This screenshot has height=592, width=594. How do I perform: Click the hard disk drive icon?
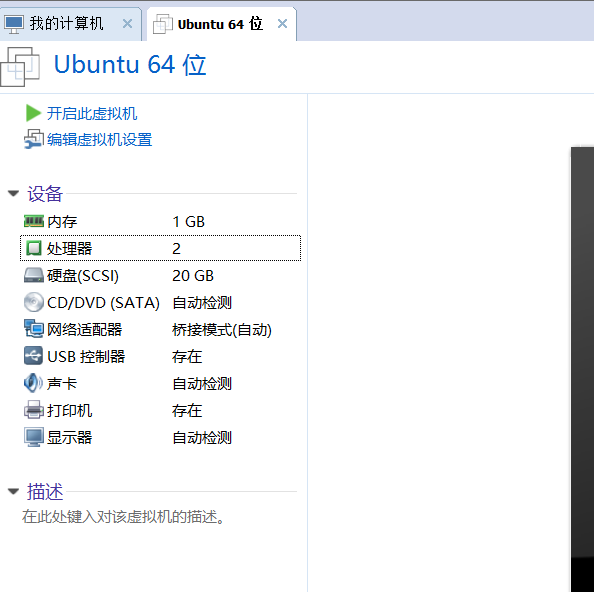(x=34, y=275)
